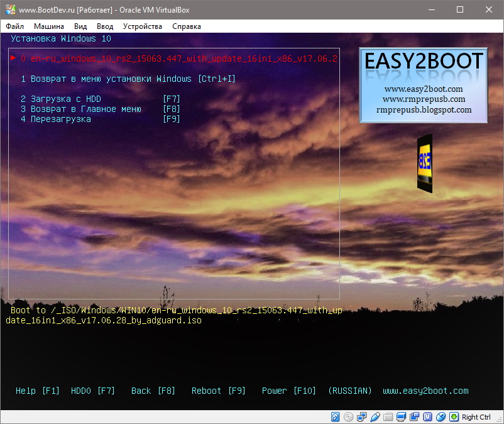Click the mouse integration status icon

point(441,417)
